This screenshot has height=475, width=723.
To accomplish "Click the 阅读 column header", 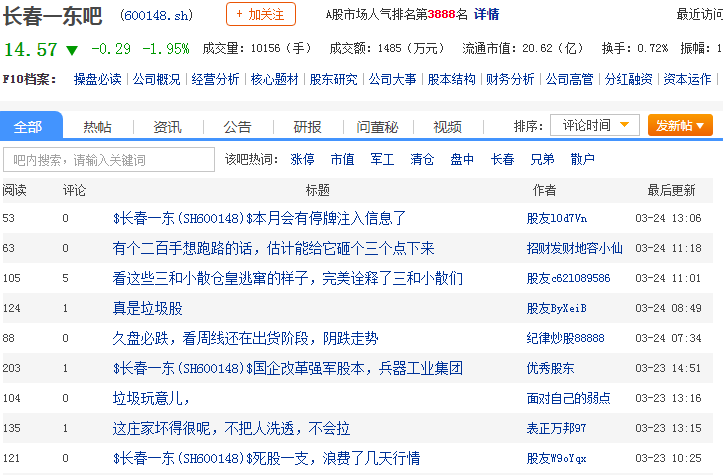I will [14, 190].
